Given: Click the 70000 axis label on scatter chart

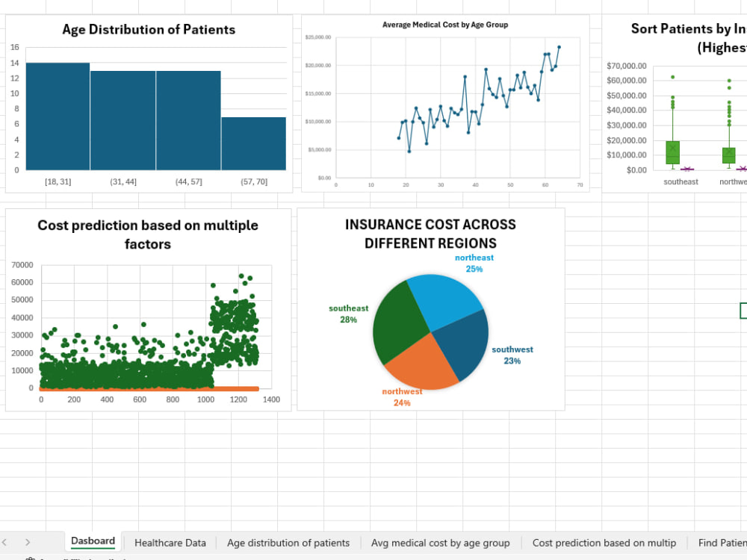Looking at the screenshot, I should (x=22, y=265).
